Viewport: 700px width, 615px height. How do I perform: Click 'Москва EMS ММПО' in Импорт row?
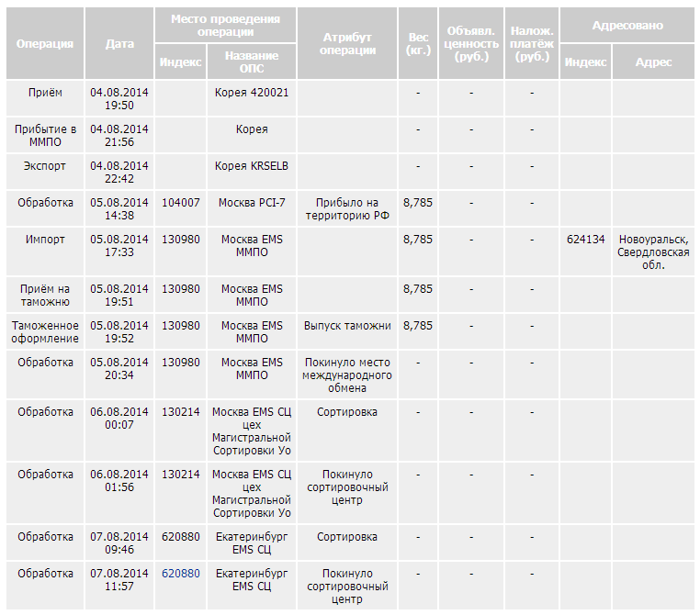pos(252,246)
